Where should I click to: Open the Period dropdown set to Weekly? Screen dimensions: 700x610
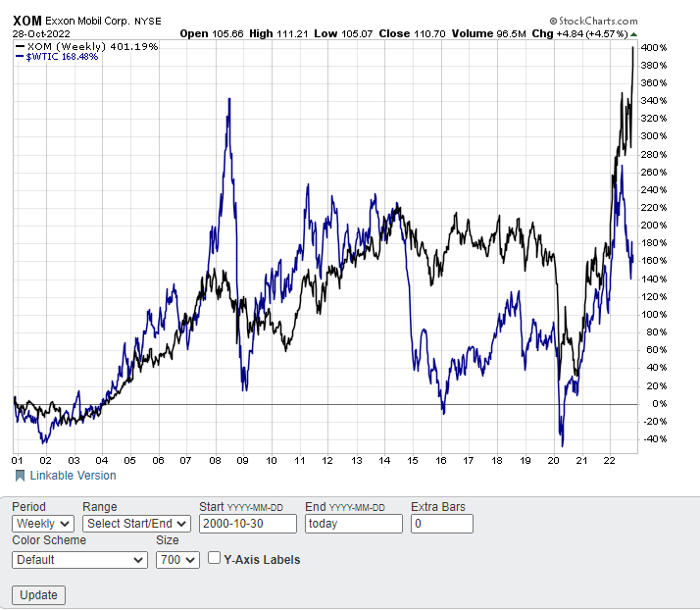[43, 524]
